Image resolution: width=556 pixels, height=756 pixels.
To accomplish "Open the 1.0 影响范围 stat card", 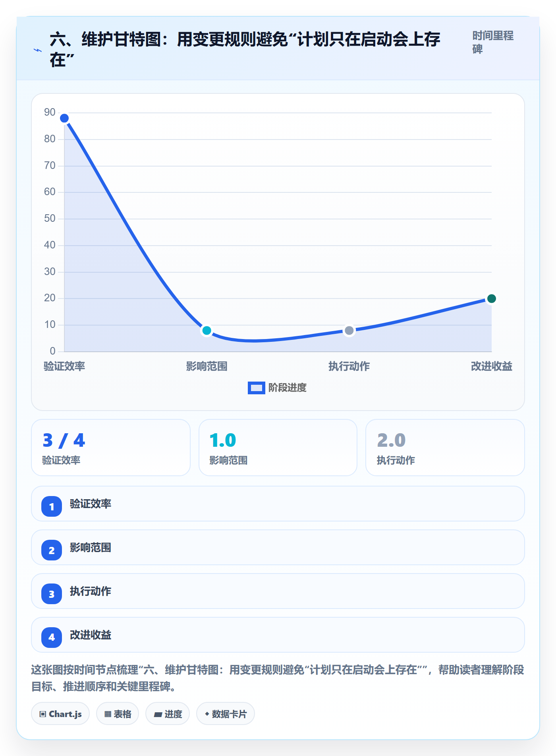I will point(278,448).
